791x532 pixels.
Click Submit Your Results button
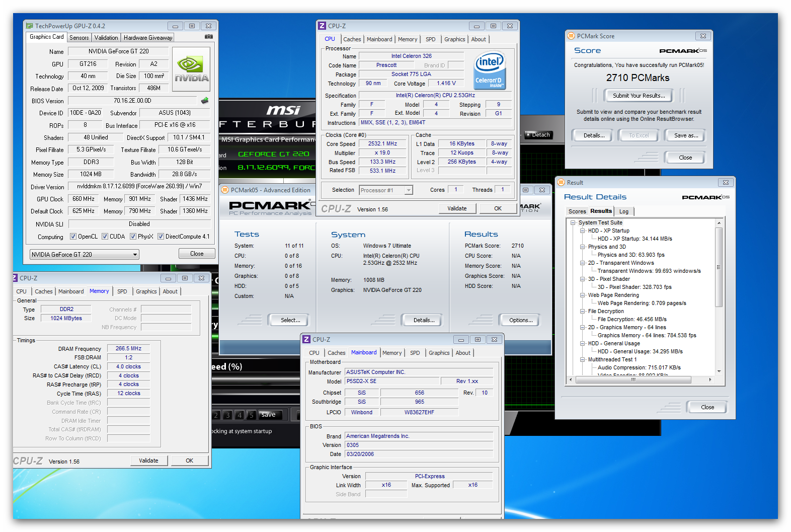tap(639, 96)
